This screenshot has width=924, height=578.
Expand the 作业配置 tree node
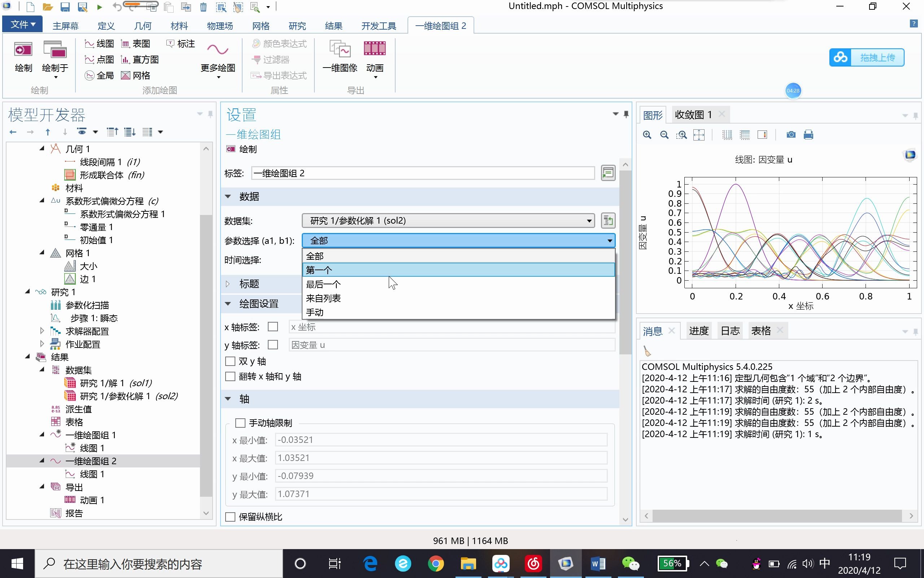[x=42, y=344]
